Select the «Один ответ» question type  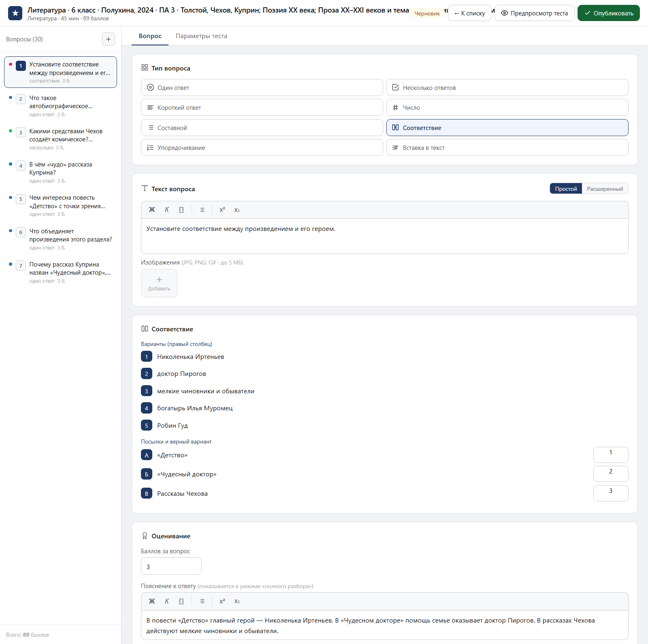point(262,87)
